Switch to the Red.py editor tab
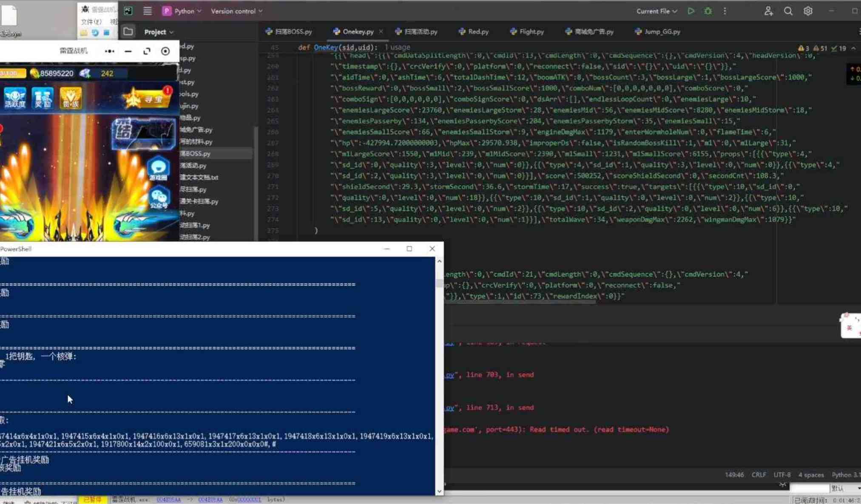The width and height of the screenshot is (861, 504). coord(473,31)
